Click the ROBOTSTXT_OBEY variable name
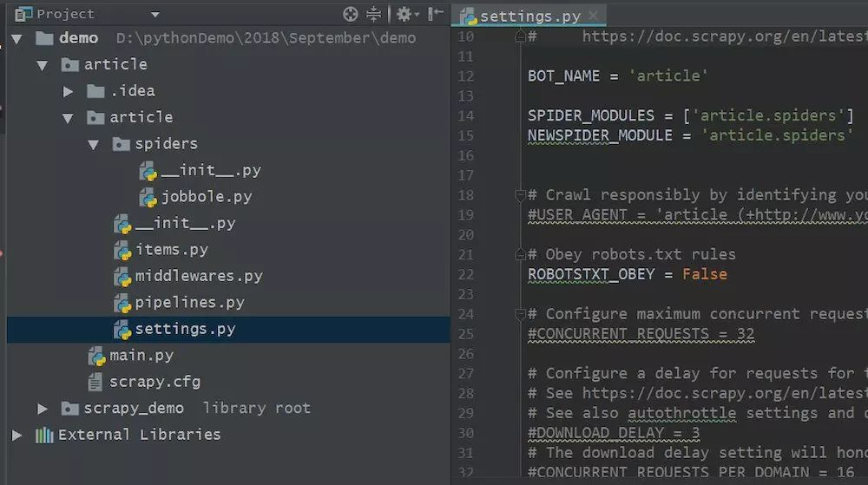Image resolution: width=868 pixels, height=485 pixels. click(591, 274)
